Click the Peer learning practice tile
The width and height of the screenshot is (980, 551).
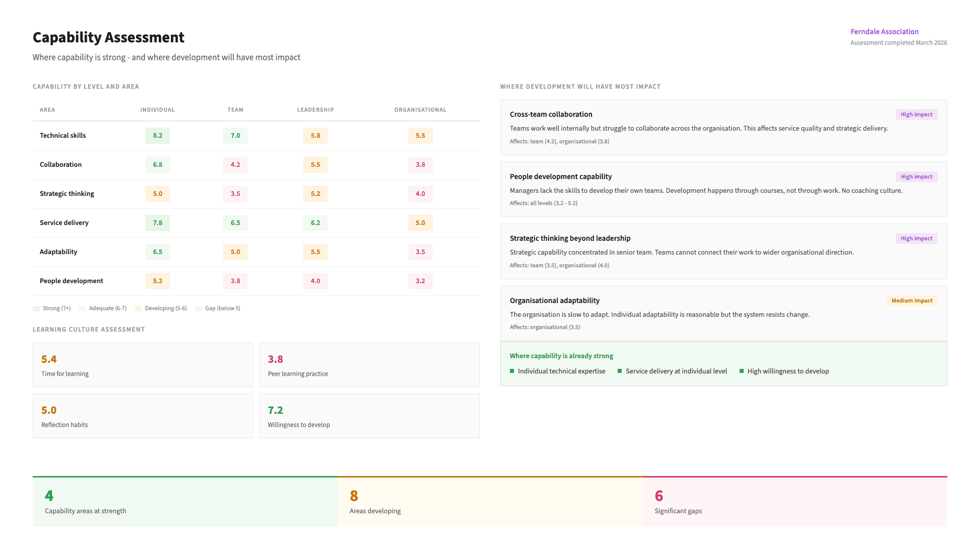point(369,365)
